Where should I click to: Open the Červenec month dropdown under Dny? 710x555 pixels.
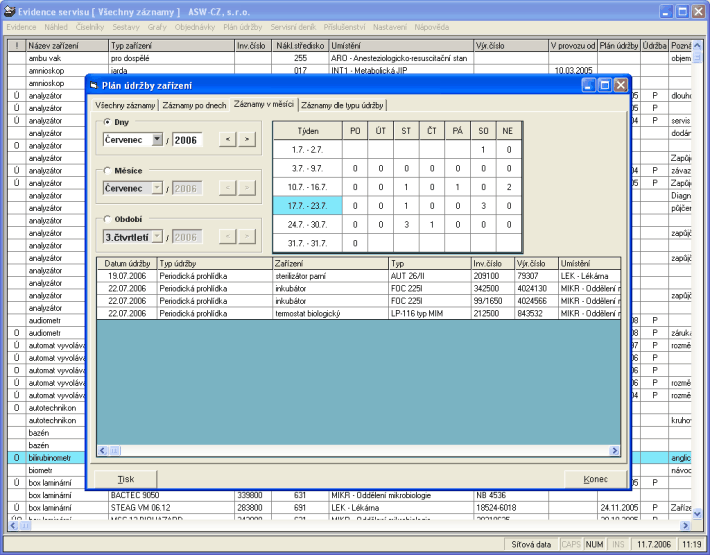pyautogui.click(x=157, y=140)
